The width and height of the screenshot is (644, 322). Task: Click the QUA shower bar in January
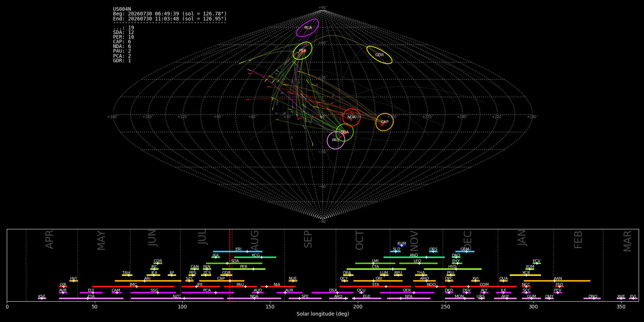pyautogui.click(x=503, y=281)
